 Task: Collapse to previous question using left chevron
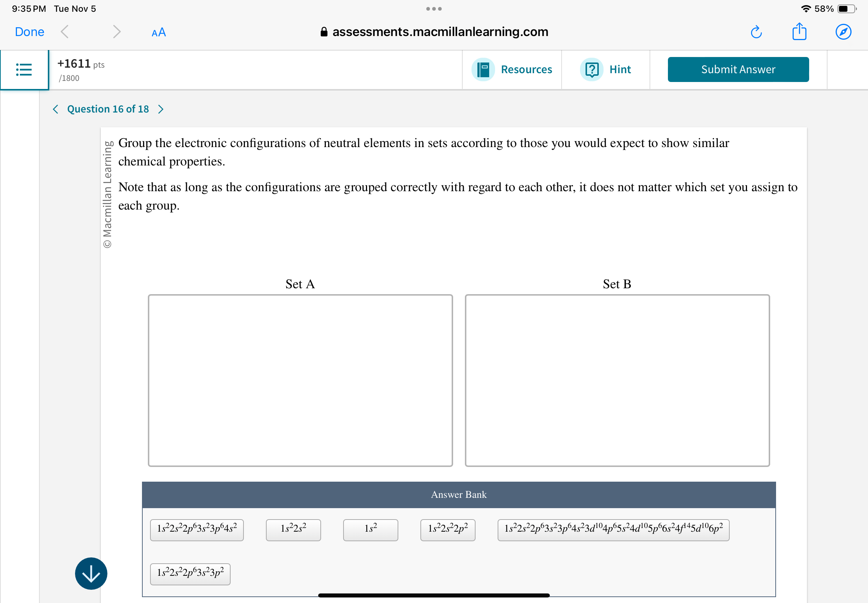coord(55,109)
